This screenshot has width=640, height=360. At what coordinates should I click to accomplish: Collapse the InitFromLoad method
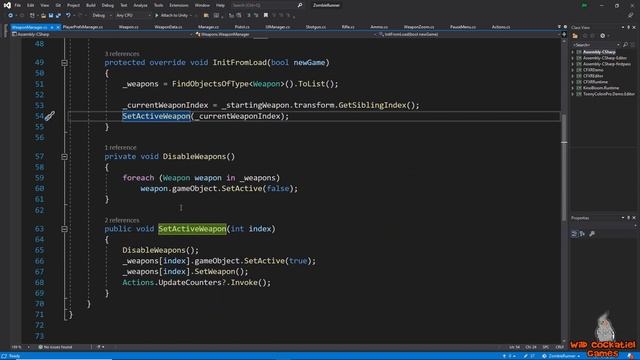pos(64,63)
